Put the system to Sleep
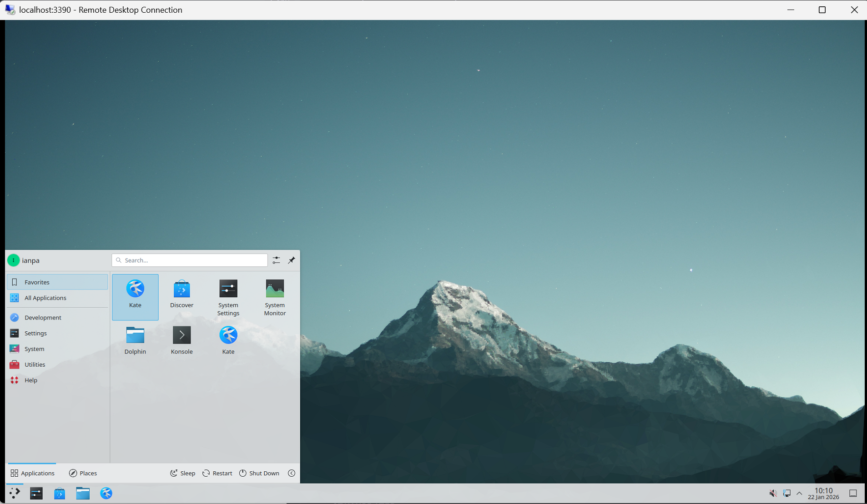The image size is (867, 504). (182, 473)
